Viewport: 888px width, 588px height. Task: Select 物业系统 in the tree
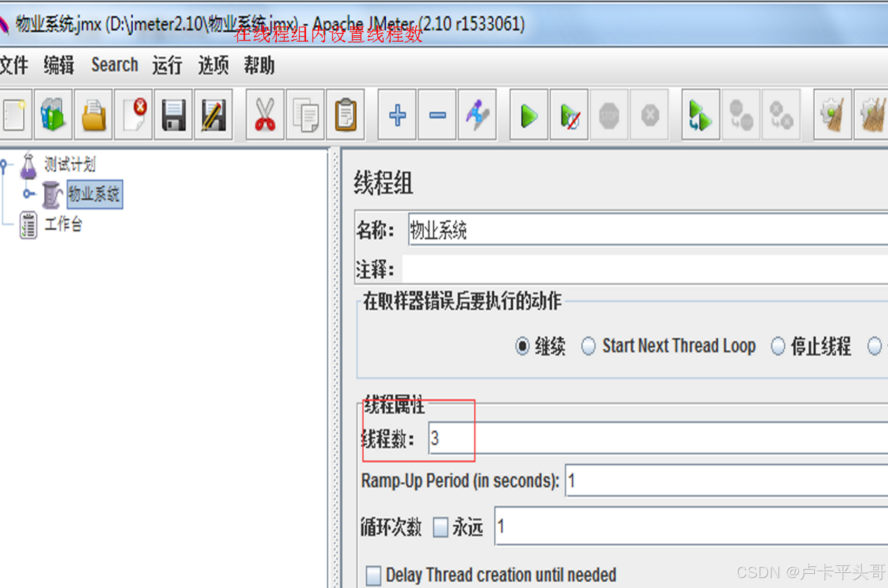point(95,194)
